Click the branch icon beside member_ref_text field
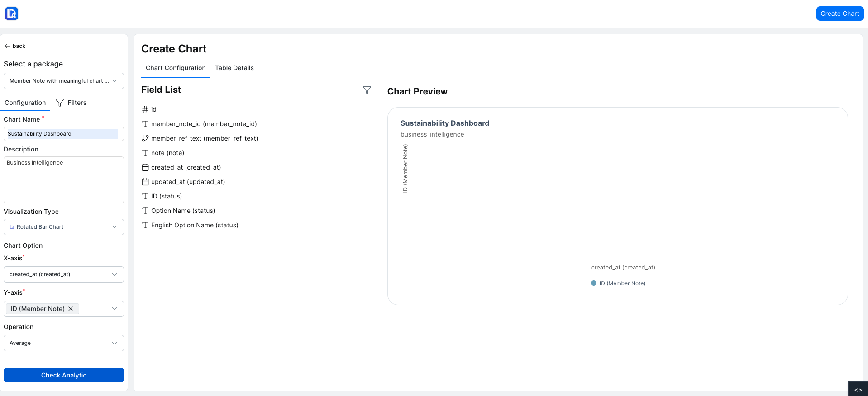868x396 pixels. tap(145, 138)
